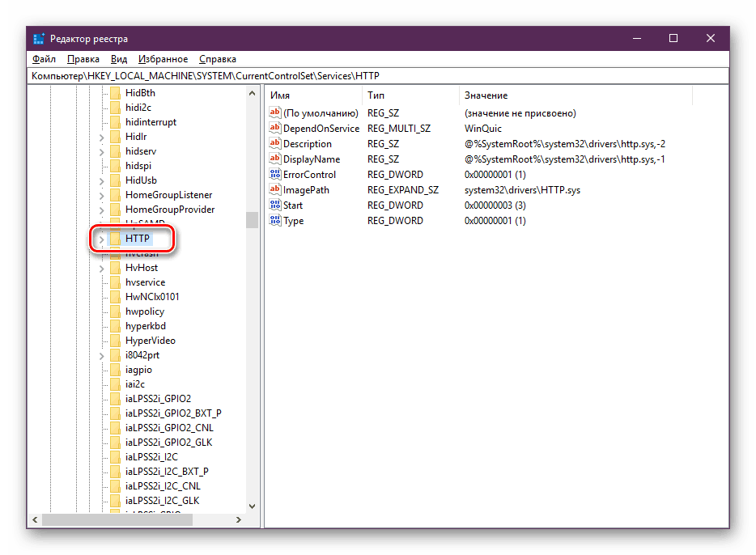Open the Файл menu

44,59
